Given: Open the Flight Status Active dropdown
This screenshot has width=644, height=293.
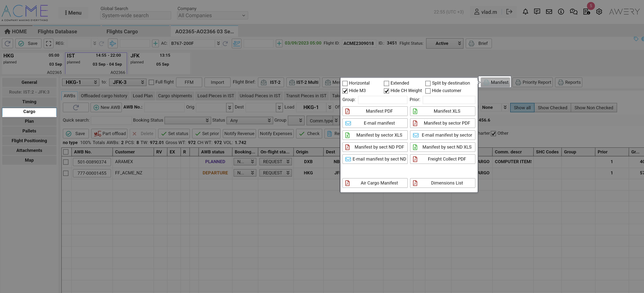Looking at the screenshot, I should pos(444,44).
